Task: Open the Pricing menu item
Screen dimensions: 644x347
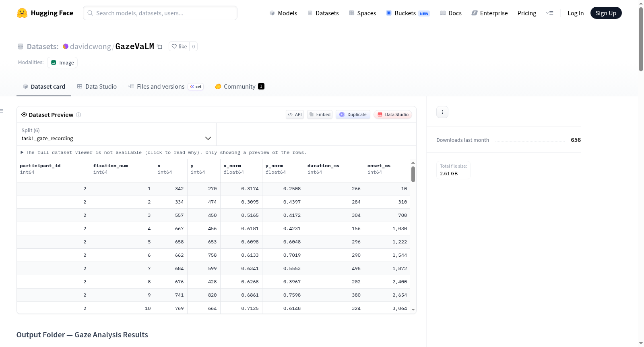Action: [527, 13]
